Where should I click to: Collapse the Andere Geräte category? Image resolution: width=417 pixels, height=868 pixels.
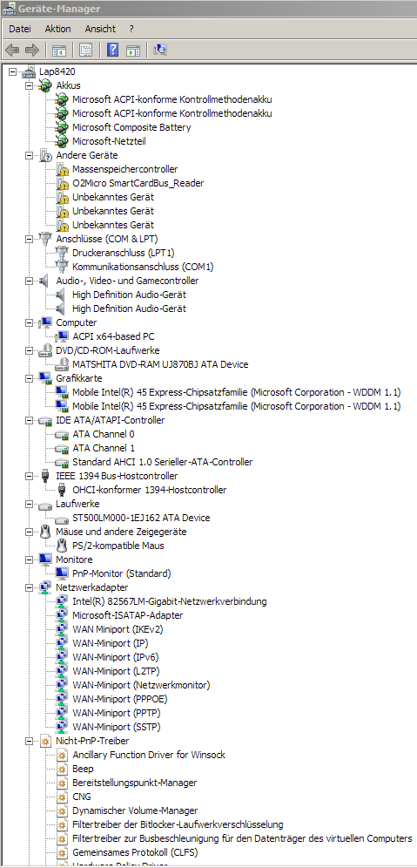coord(29,155)
